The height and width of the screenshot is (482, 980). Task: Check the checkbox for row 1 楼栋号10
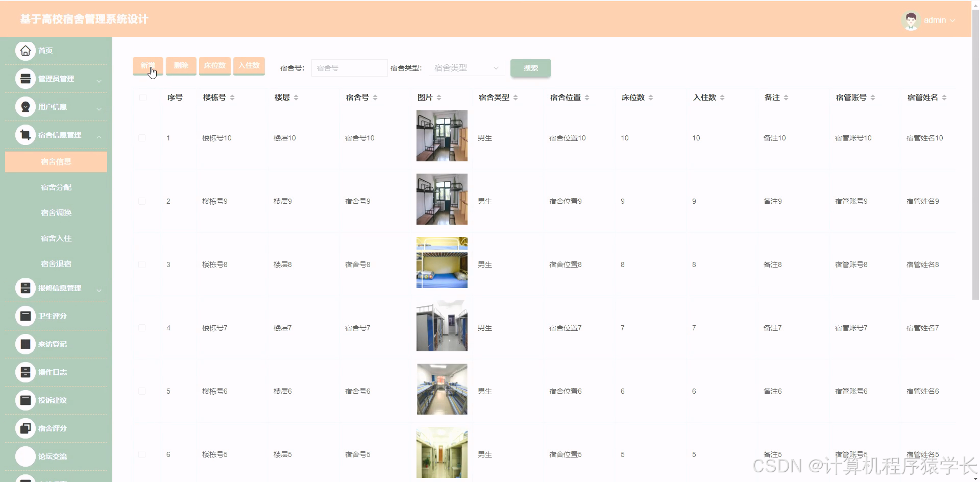143,137
